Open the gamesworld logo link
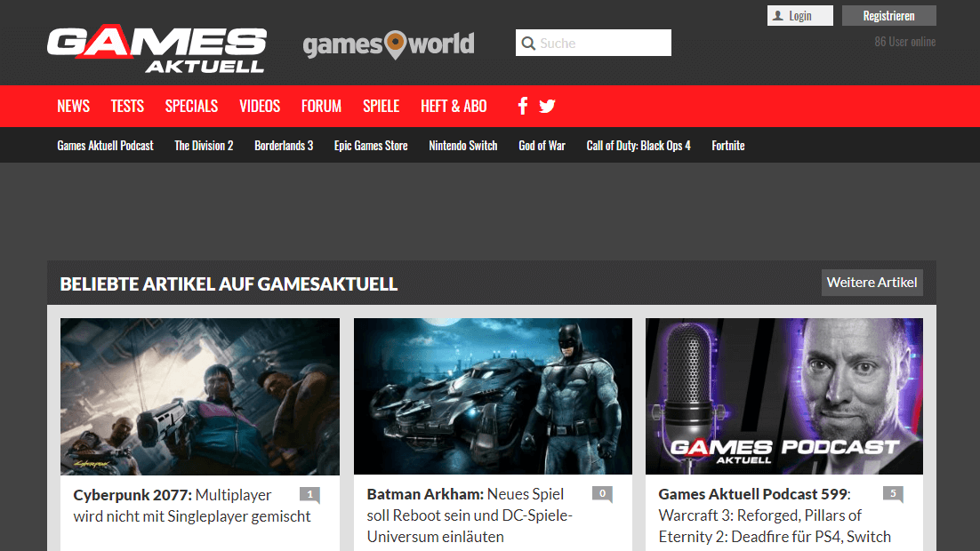The height and width of the screenshot is (551, 980). coord(389,44)
